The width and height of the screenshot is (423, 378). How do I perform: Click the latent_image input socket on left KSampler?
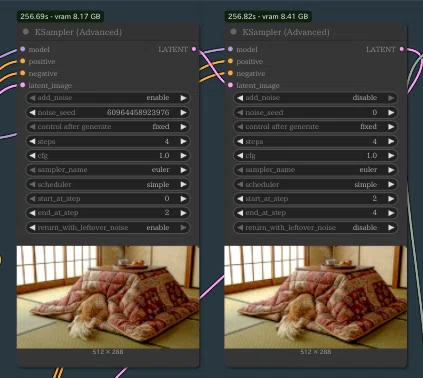click(22, 85)
